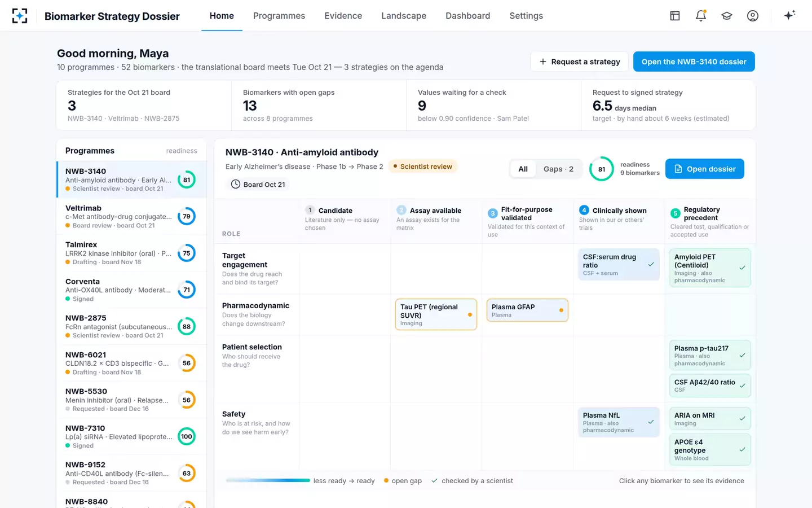
Task: Open the ARIA on MRI biomarker card
Action: point(710,419)
